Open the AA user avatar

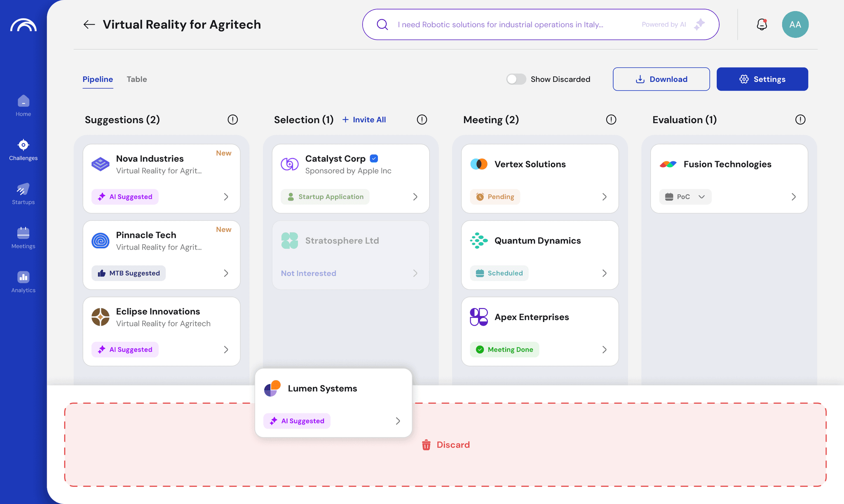(x=795, y=25)
